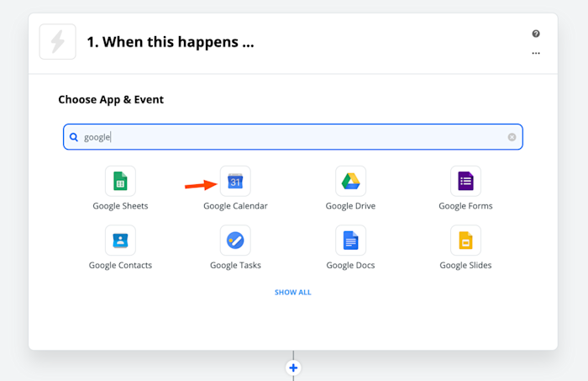
Task: Click the SHOW ALL link
Action: coord(293,293)
